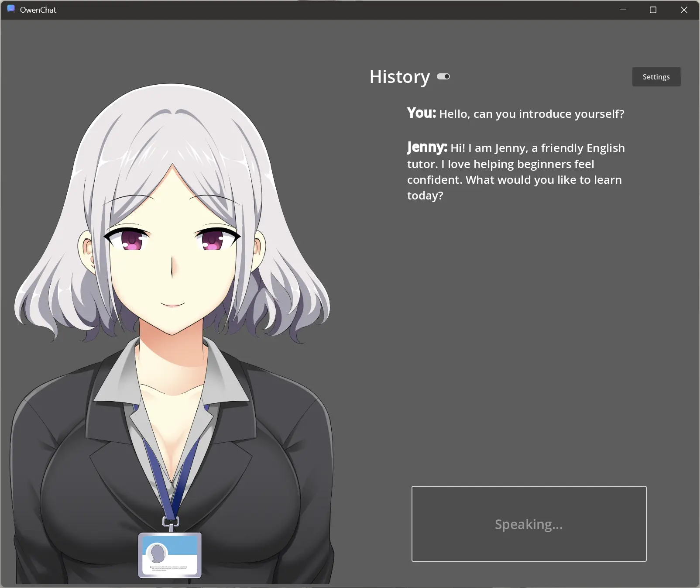700x588 pixels.
Task: Click the History heading text
Action: click(x=399, y=77)
